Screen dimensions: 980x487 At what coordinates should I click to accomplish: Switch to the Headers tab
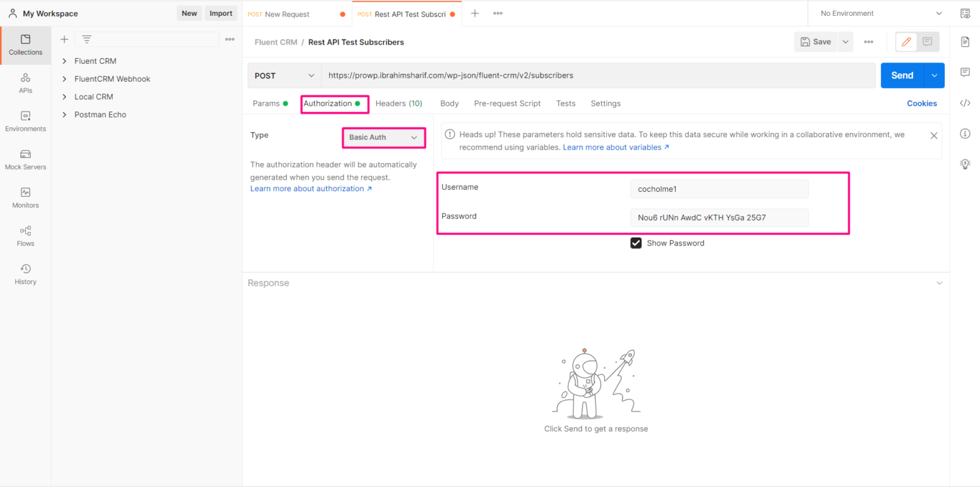point(399,103)
